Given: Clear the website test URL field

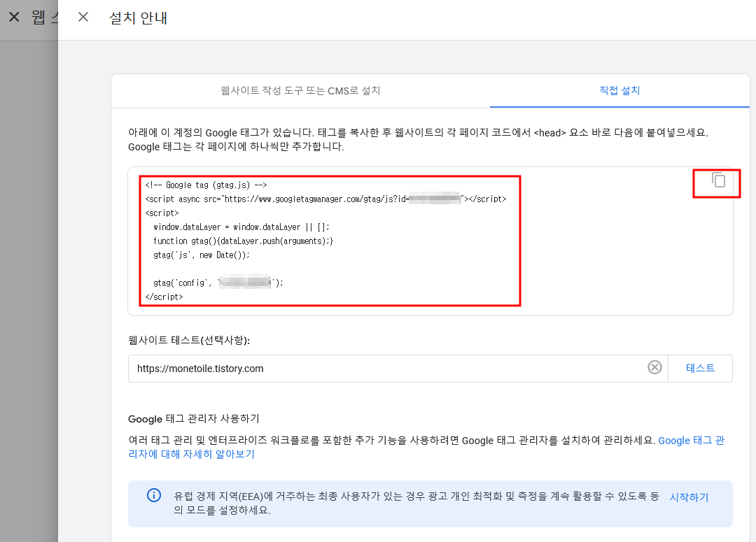Looking at the screenshot, I should tap(654, 368).
